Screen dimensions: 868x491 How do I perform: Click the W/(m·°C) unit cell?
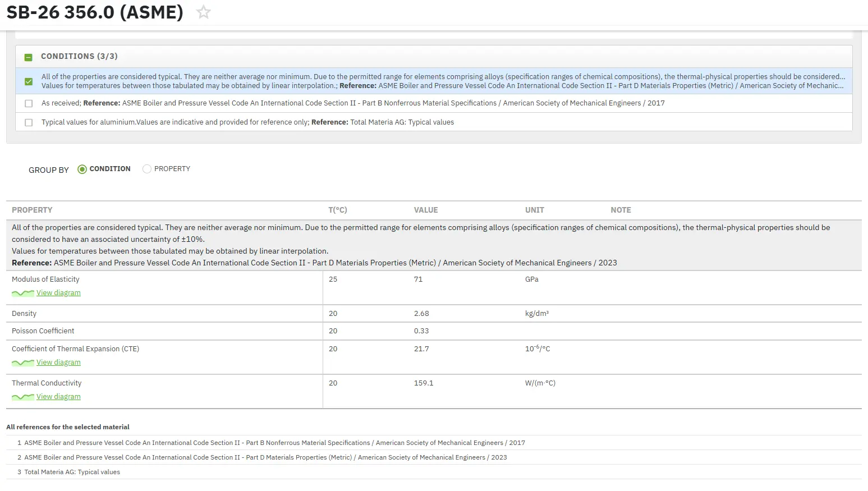pyautogui.click(x=540, y=383)
